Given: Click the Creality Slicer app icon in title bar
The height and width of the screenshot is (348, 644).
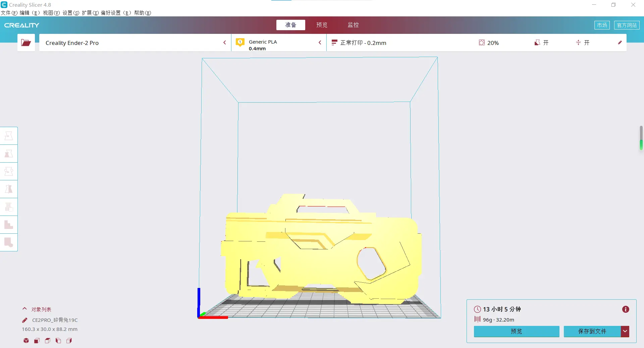Looking at the screenshot, I should pos(4,5).
